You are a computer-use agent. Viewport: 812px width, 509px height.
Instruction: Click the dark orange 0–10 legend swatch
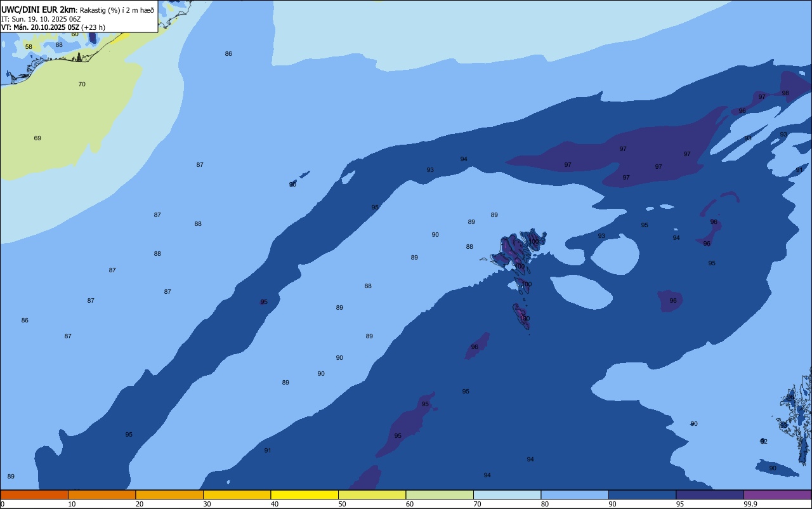[x=34, y=494]
